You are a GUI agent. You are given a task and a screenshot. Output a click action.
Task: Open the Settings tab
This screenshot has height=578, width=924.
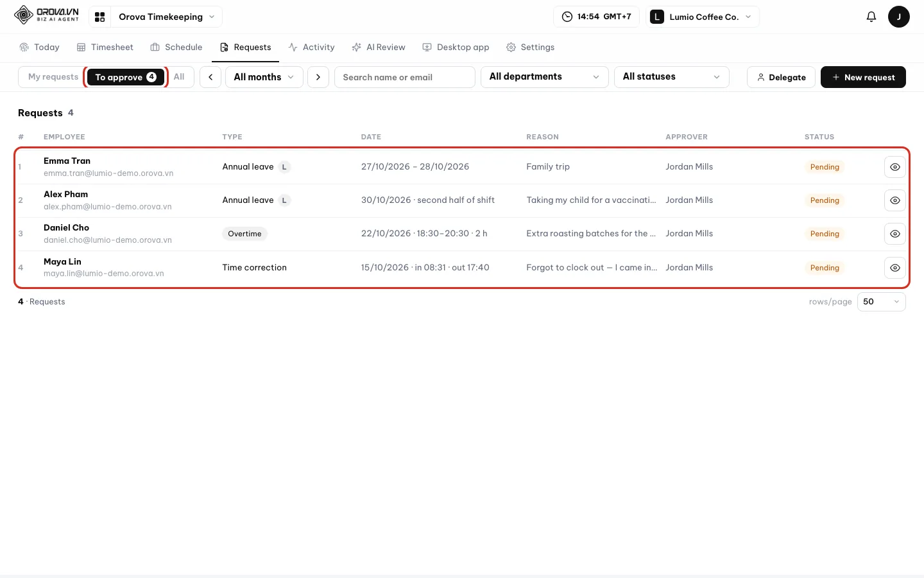point(530,47)
